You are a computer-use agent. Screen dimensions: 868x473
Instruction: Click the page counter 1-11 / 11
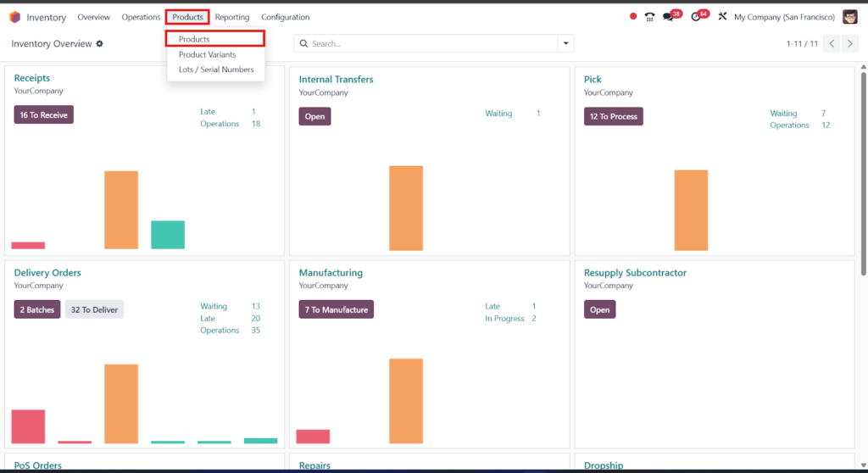point(802,44)
